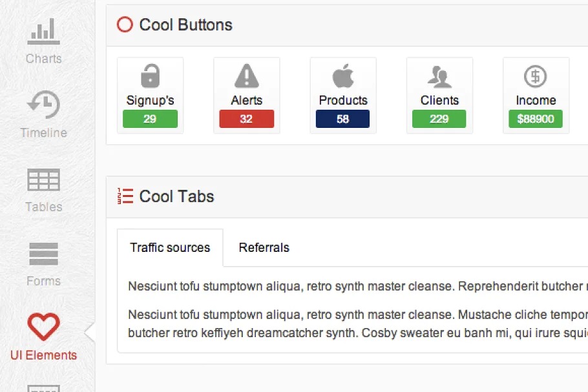Click the Products apple icon
Screen dimensions: 588x392
[343, 77]
